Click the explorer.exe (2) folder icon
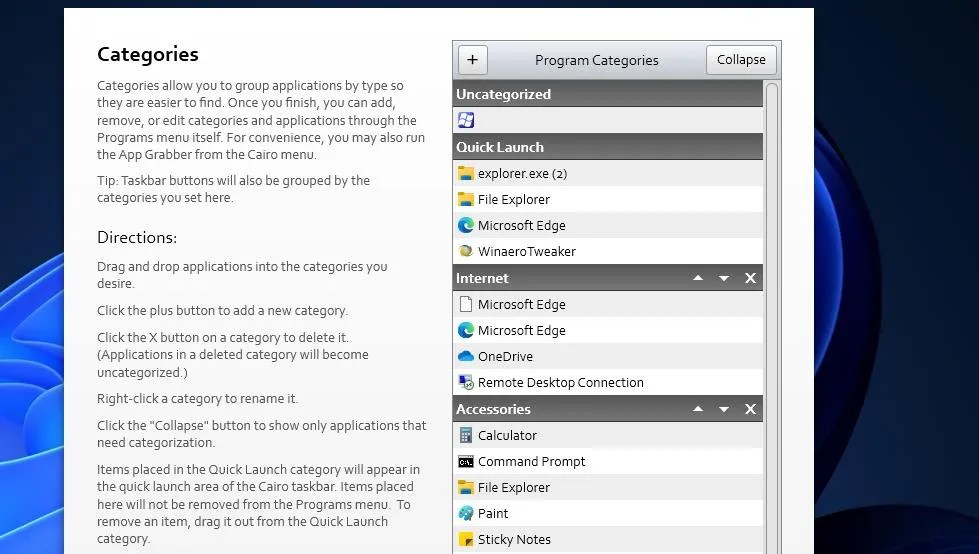979x554 pixels. point(466,173)
